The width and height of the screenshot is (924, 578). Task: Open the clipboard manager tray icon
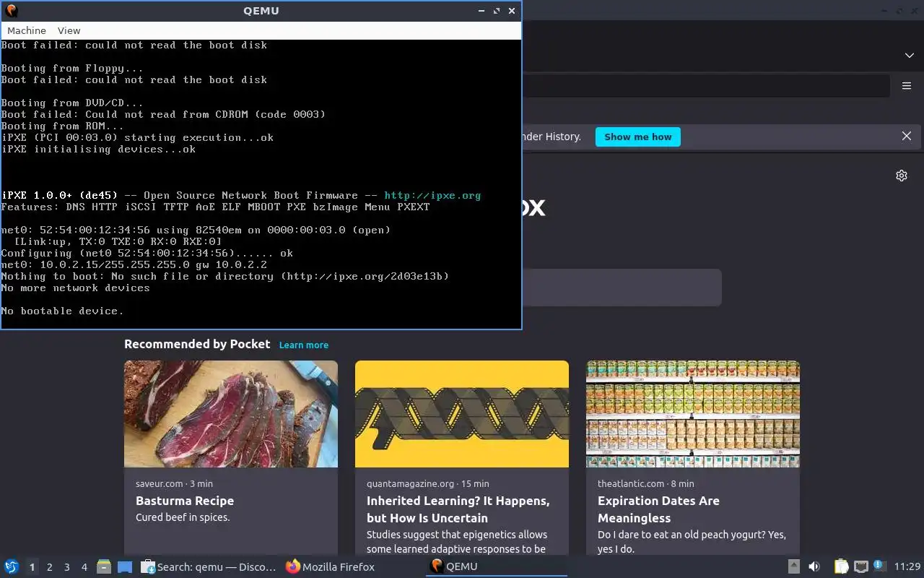coord(841,566)
